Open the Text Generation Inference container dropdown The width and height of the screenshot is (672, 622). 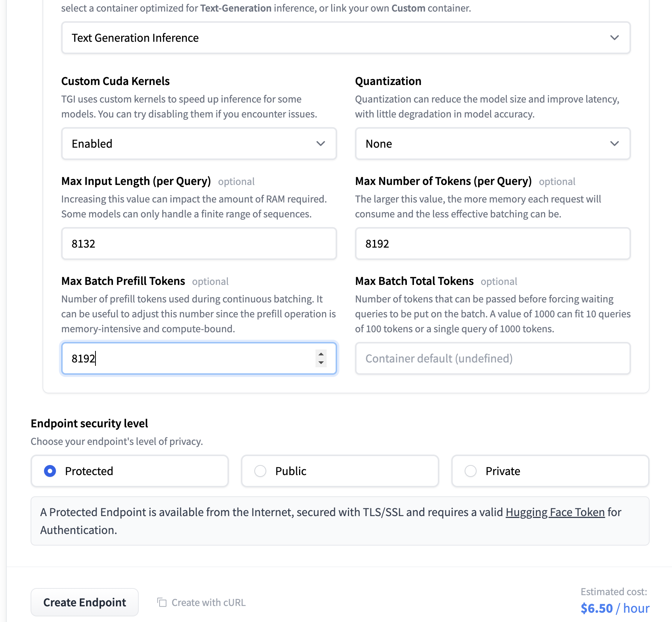(345, 38)
